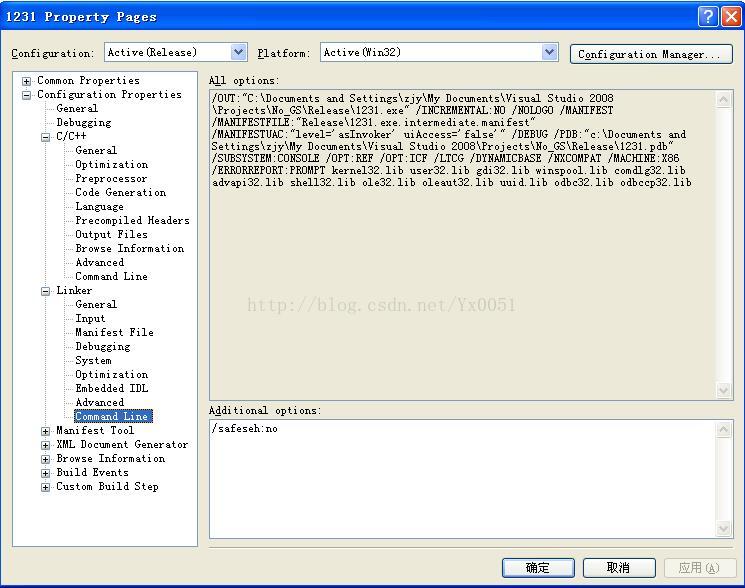Collapse the C/C++ tree node
The height and width of the screenshot is (588, 745).
tap(46, 137)
